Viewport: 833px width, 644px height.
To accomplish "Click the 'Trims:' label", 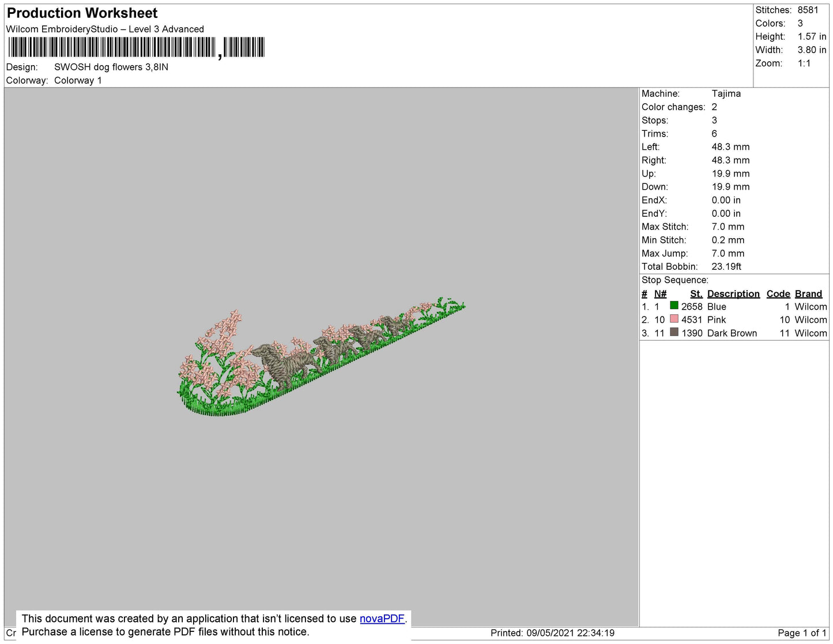I will coord(655,133).
